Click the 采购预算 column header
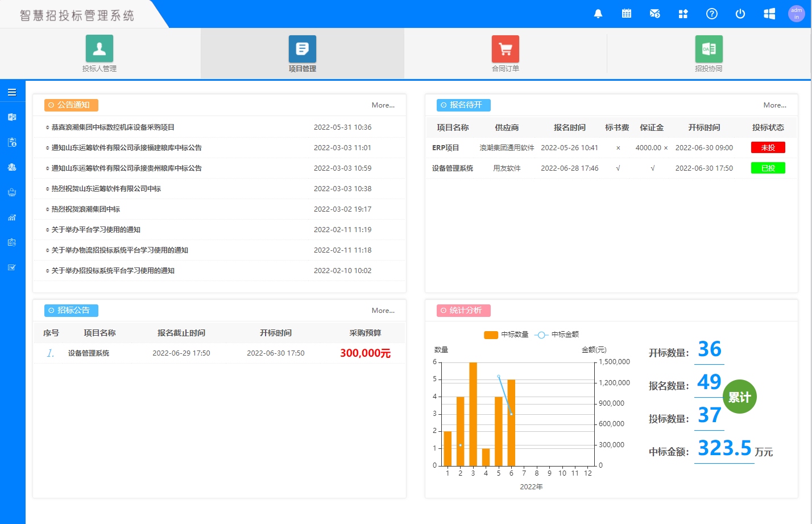The height and width of the screenshot is (524, 812). 365,333
